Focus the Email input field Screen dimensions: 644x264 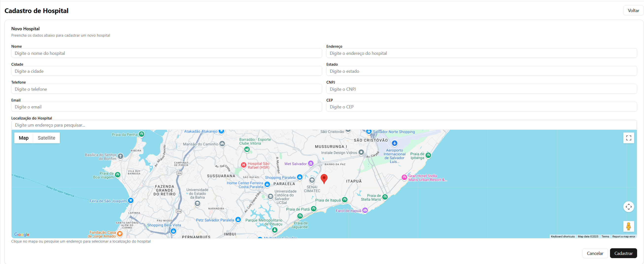pyautogui.click(x=166, y=107)
